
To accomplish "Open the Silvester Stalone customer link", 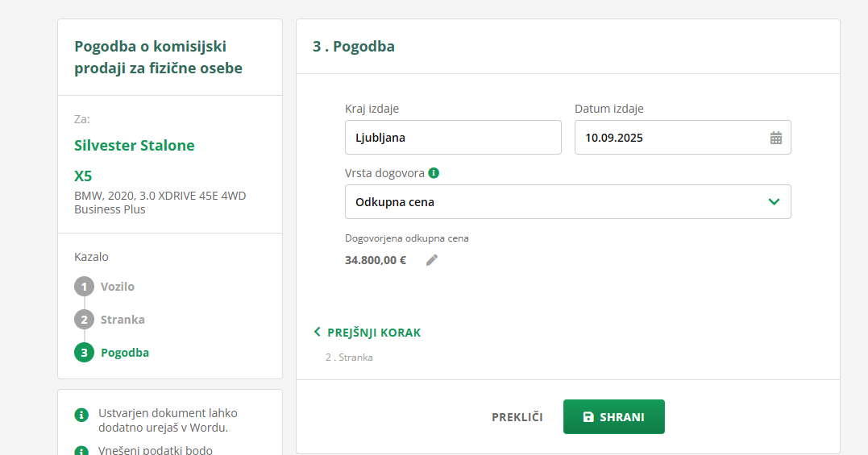I will click(135, 146).
